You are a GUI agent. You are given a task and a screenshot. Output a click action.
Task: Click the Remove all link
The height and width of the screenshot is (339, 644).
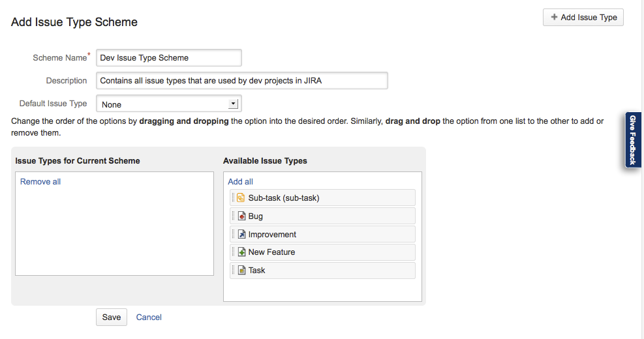40,182
